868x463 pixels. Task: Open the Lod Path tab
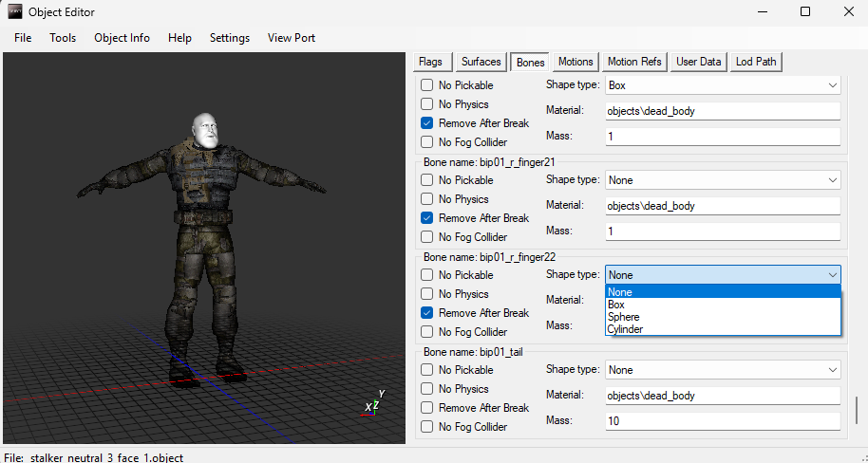[x=756, y=62]
